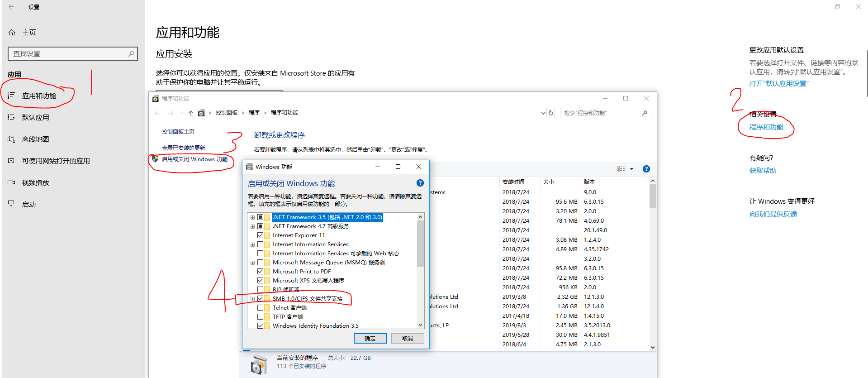Uncheck Microsoft Print to PDF checkbox
The width and height of the screenshot is (868, 378).
[260, 272]
